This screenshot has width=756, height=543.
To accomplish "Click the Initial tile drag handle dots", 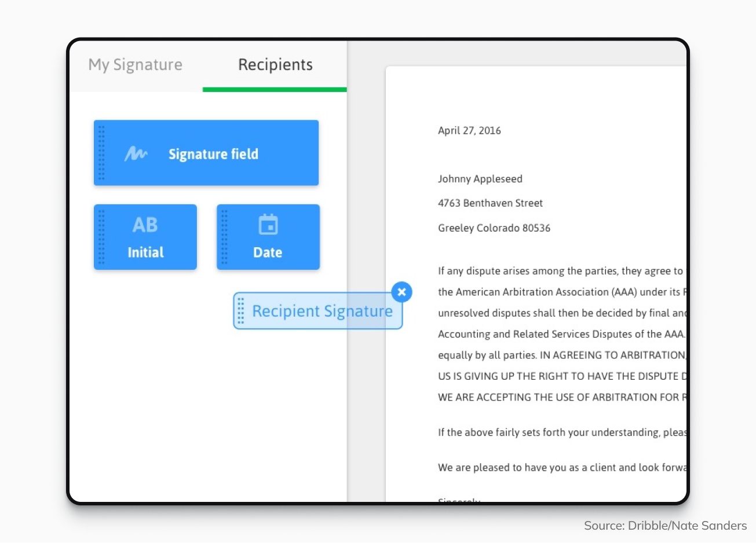I will pos(101,237).
